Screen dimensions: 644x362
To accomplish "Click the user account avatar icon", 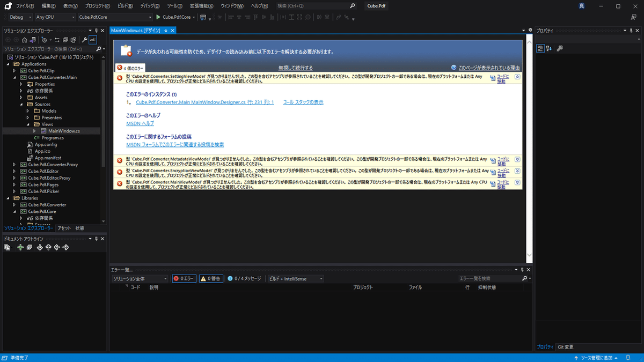I will [x=582, y=6].
